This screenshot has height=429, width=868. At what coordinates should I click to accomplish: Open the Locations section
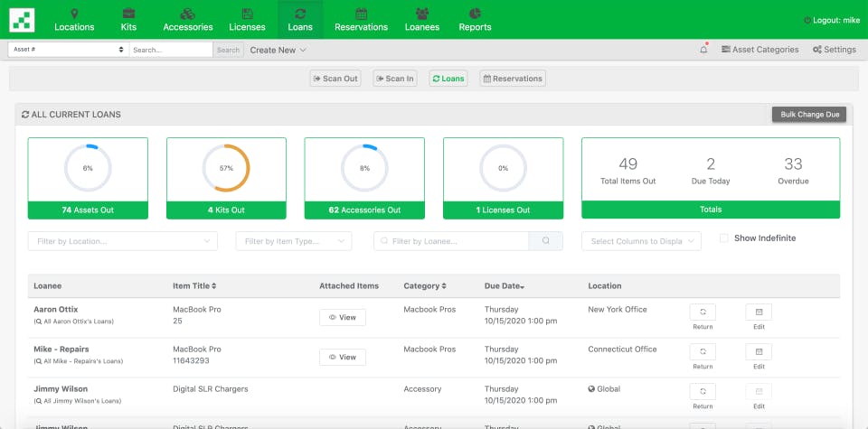[74, 20]
